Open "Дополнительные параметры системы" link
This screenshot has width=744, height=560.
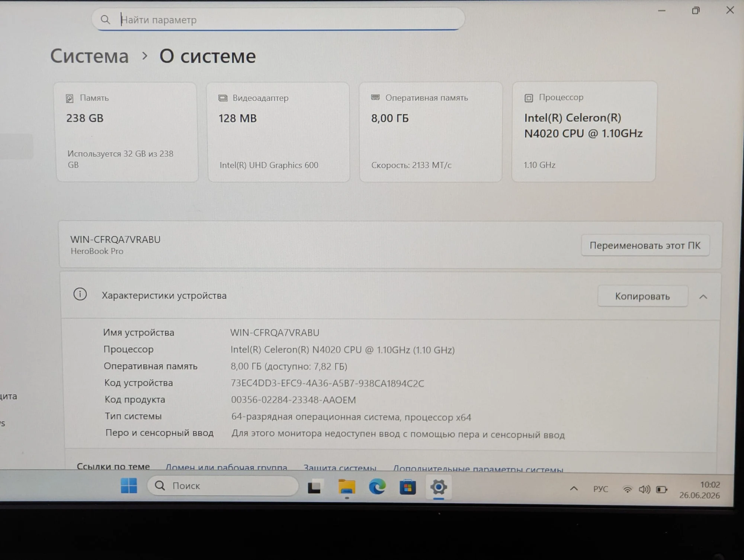click(478, 469)
